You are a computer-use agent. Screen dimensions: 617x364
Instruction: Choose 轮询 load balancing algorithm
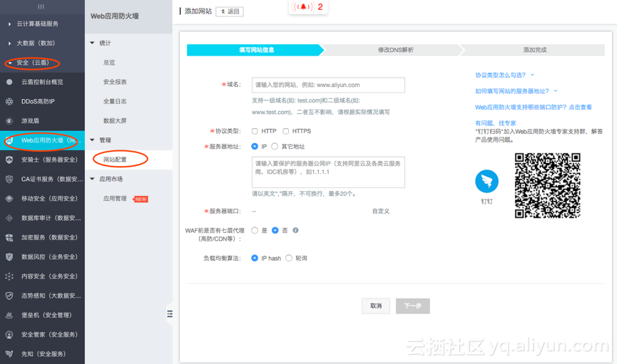[x=289, y=258]
